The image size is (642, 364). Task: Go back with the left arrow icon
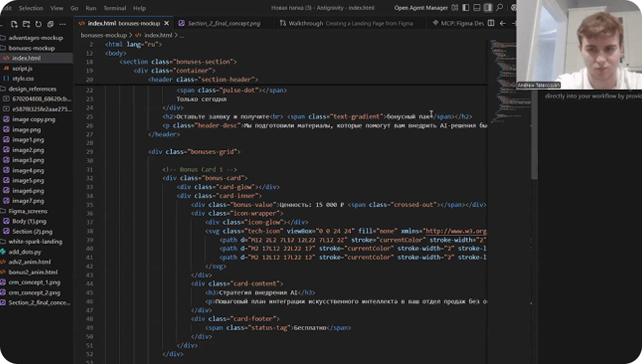tap(503, 23)
